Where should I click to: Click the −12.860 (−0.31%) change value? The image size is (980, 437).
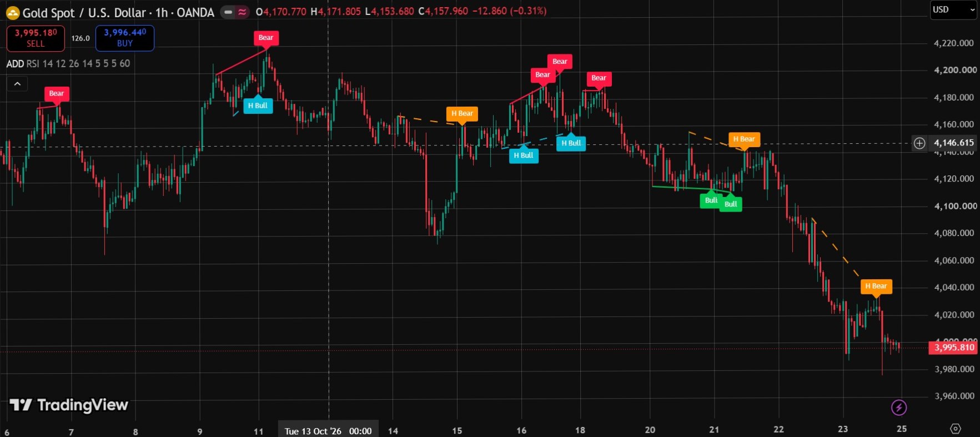(x=509, y=11)
